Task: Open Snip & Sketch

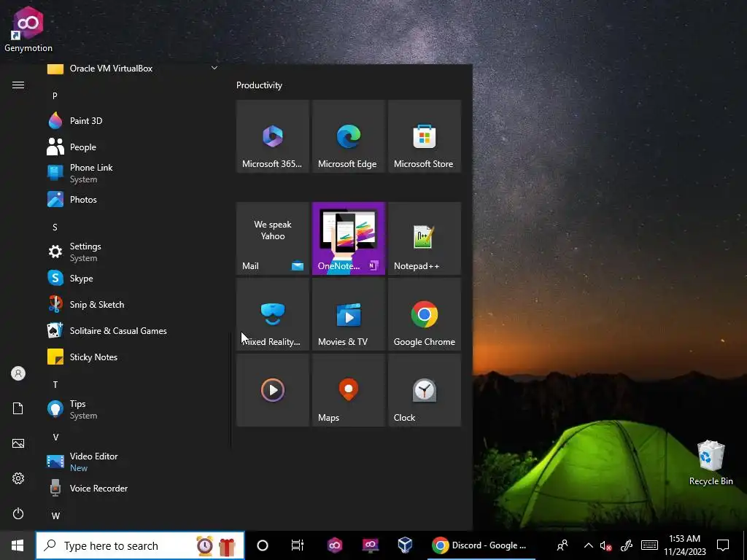Action: point(134,304)
